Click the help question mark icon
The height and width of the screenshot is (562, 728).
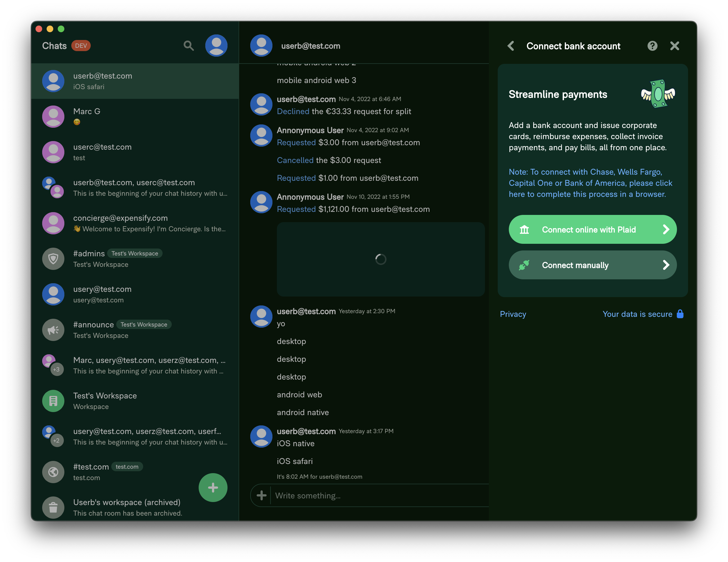[x=652, y=46]
